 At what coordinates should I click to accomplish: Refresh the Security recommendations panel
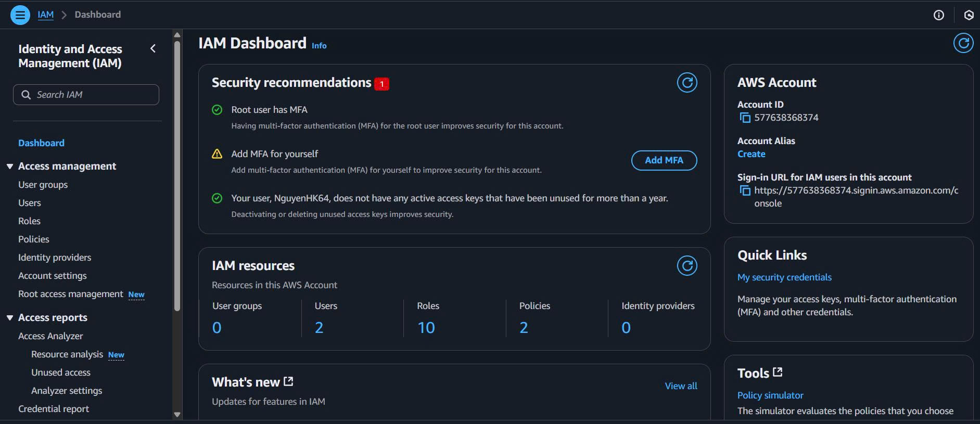686,83
